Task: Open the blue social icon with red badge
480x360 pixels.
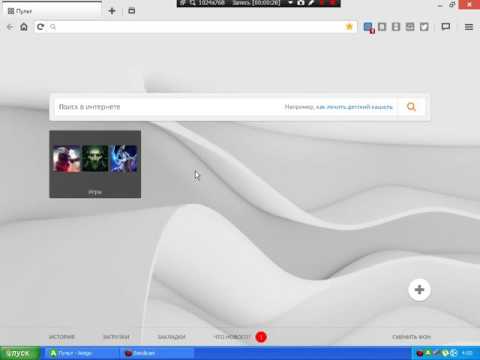Action: [x=368, y=27]
